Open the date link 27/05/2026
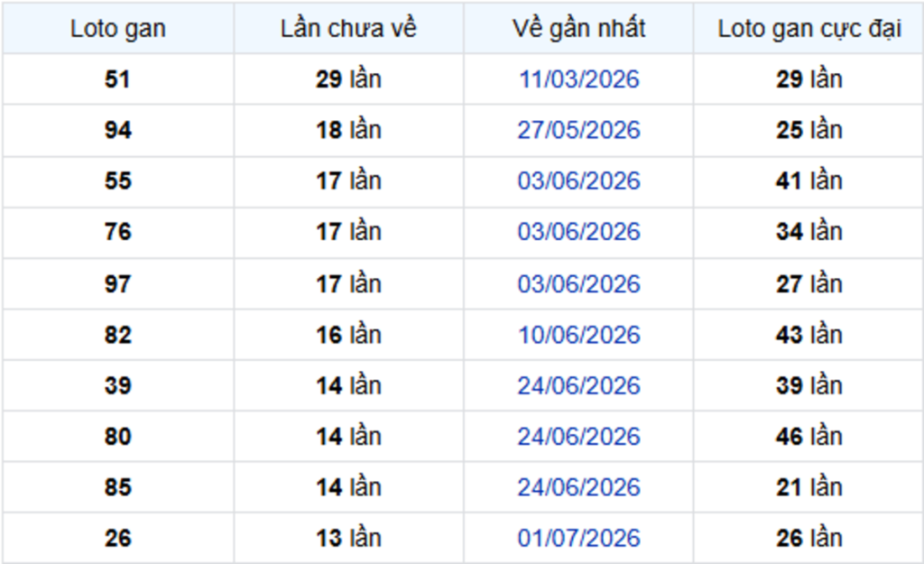The width and height of the screenshot is (924, 564). (x=578, y=130)
